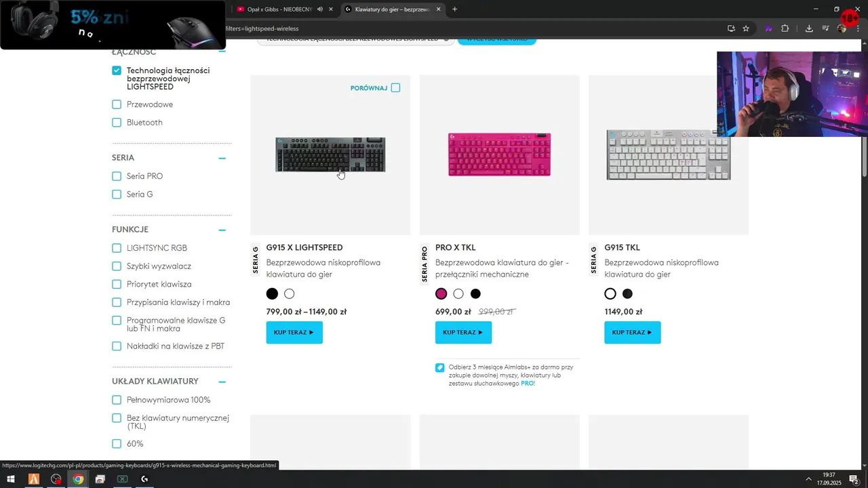The width and height of the screenshot is (868, 488).
Task: Tick the Porównaj compare checkbox on G915 X
Action: click(396, 88)
